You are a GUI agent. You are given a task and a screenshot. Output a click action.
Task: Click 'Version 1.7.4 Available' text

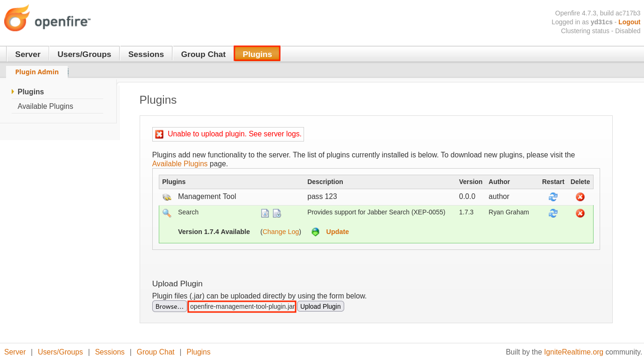pos(214,232)
